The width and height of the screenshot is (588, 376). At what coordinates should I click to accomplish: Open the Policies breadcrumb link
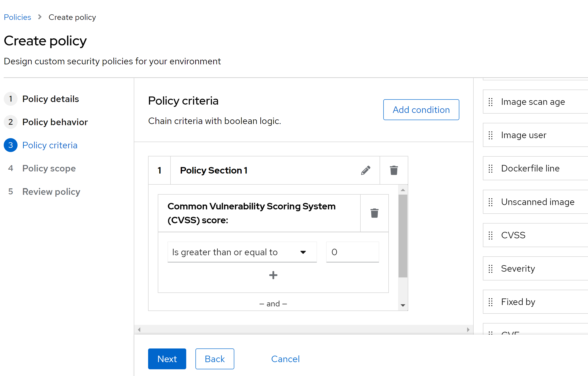17,17
